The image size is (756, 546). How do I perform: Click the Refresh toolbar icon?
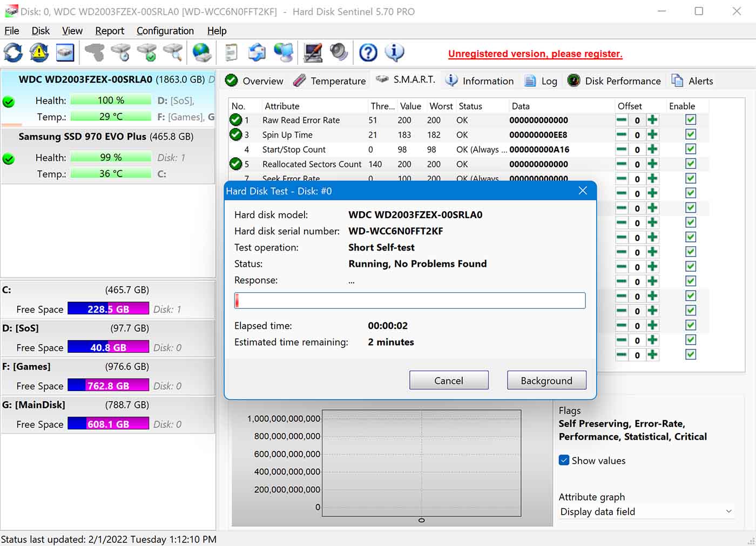(x=13, y=52)
